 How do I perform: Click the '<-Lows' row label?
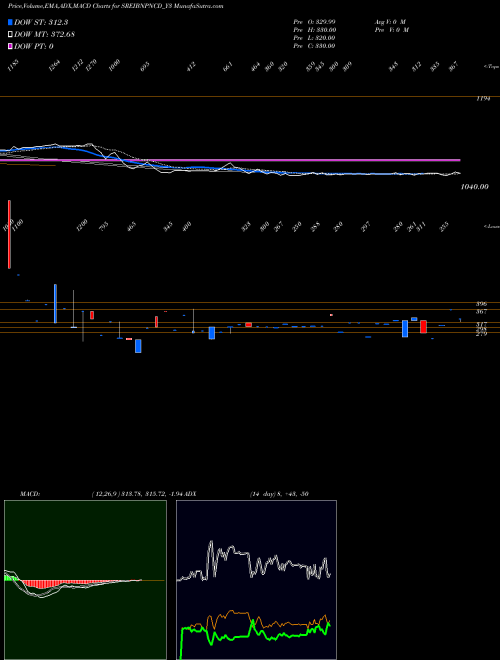click(491, 226)
